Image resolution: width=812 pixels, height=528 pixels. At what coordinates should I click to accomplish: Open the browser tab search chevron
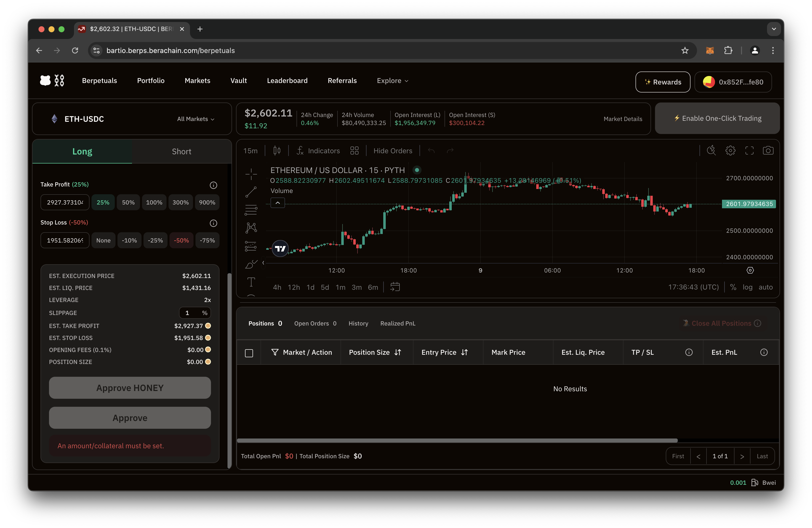pyautogui.click(x=774, y=29)
